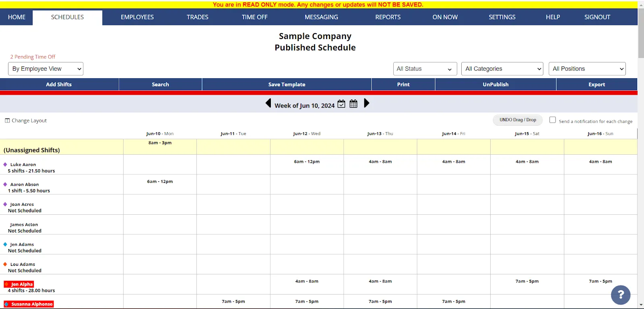Image resolution: width=644 pixels, height=309 pixels.
Task: Open the calendar grid date picker icon
Action: (x=353, y=104)
